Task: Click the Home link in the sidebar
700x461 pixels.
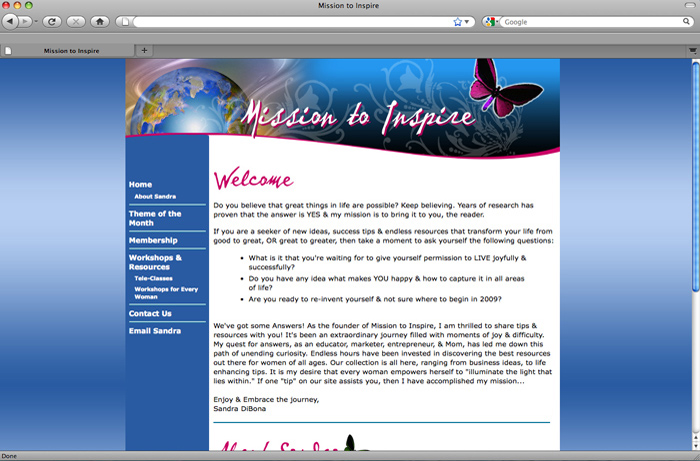Action: point(140,184)
